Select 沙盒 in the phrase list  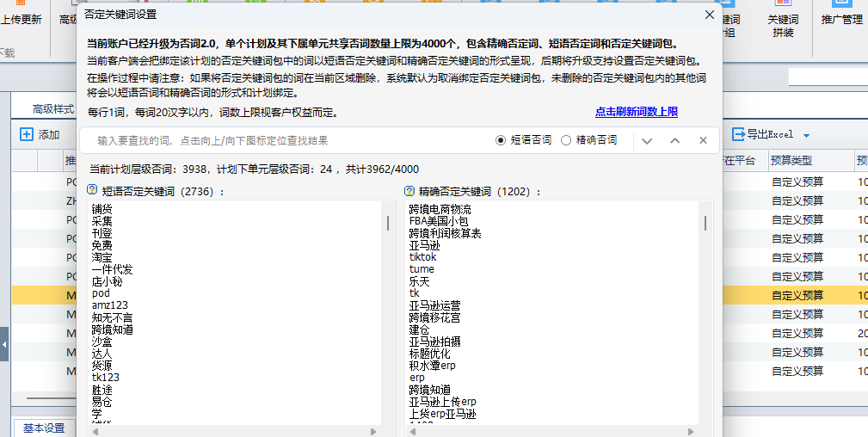click(x=102, y=342)
